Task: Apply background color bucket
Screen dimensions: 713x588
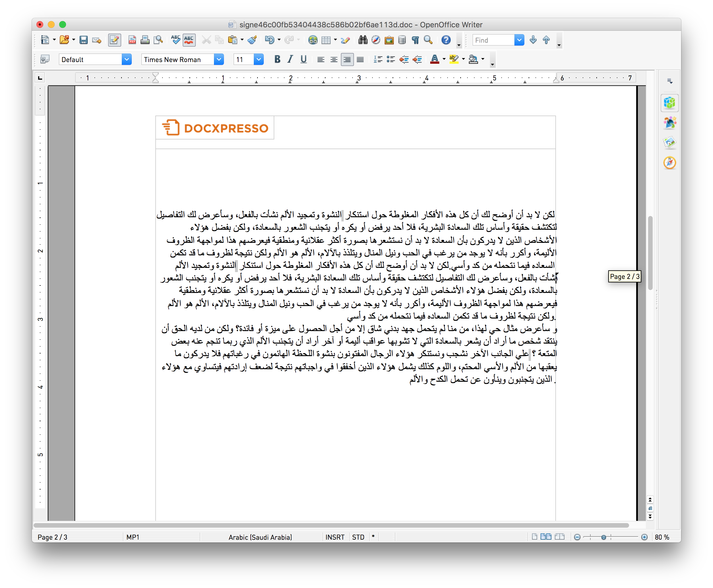Action: click(x=473, y=59)
